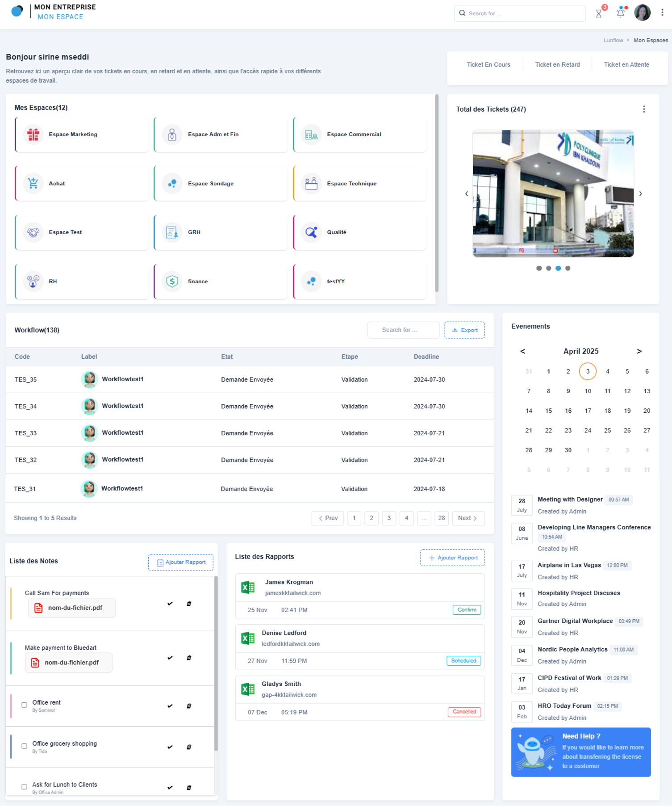
Task: Open the notifications bell icon
Action: 620,13
